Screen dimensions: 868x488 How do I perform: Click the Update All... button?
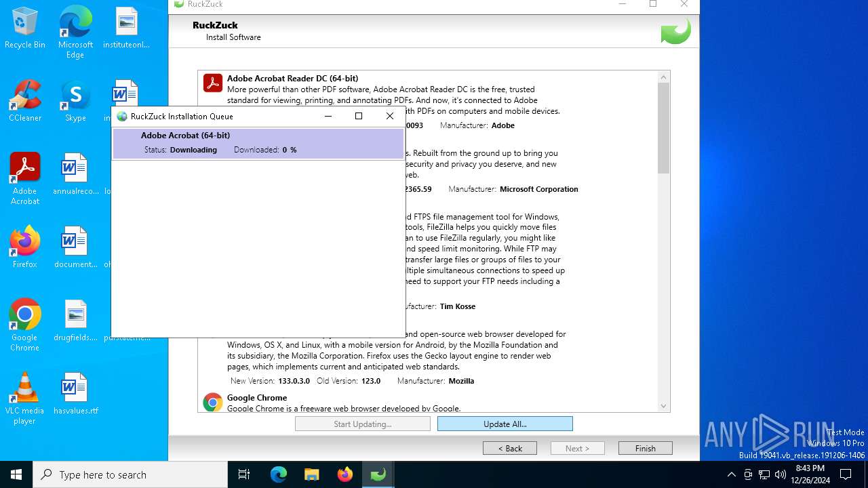505,424
